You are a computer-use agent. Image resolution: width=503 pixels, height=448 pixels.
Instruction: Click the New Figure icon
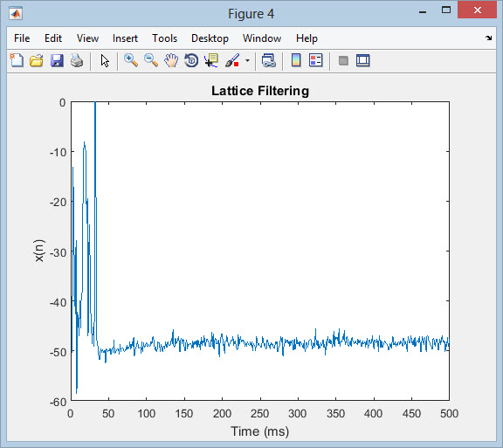pyautogui.click(x=17, y=60)
